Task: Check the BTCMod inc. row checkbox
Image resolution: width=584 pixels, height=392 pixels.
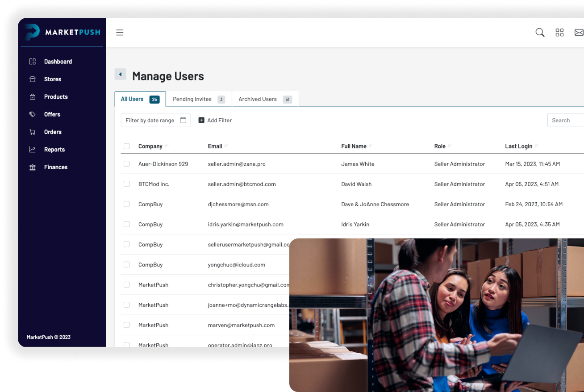Action: (127, 184)
